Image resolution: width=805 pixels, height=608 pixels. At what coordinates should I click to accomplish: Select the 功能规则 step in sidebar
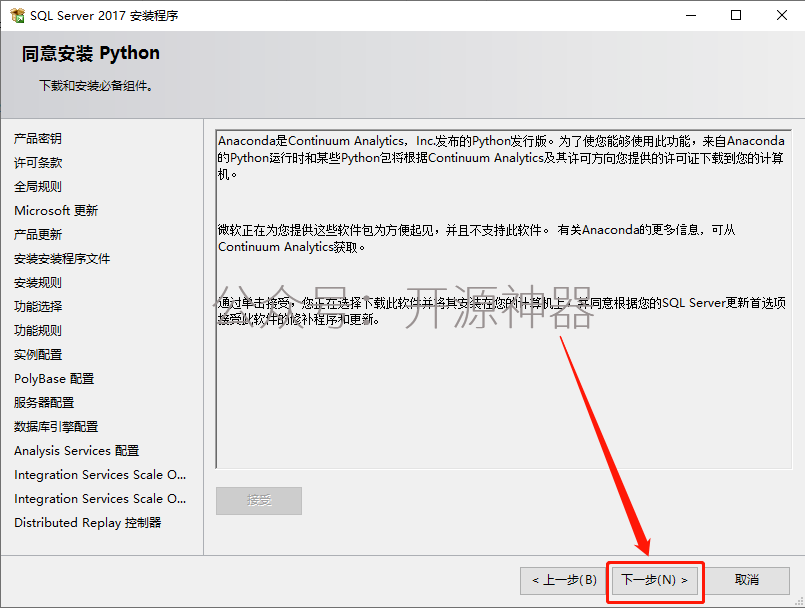pos(38,331)
